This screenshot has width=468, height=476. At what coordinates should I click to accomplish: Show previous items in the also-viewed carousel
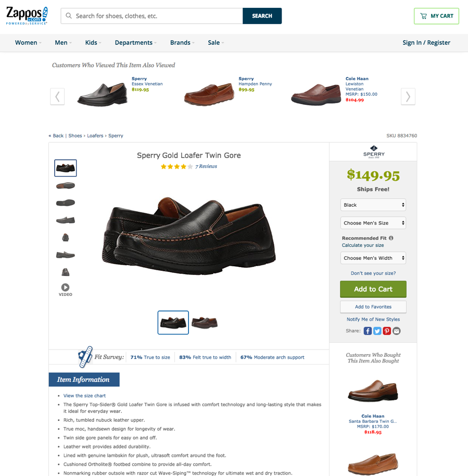(x=57, y=96)
